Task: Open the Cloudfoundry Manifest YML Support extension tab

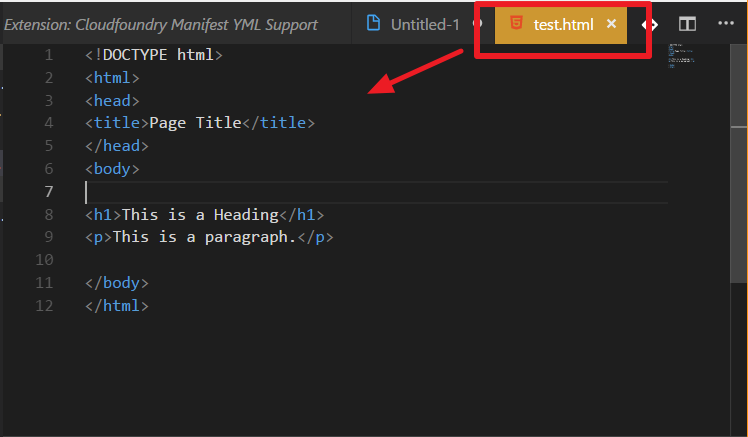Action: click(160, 23)
